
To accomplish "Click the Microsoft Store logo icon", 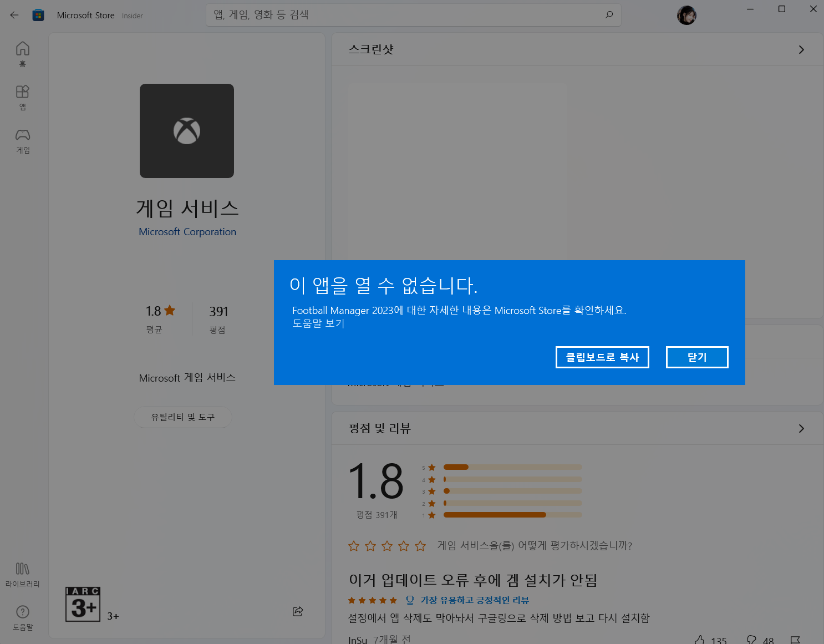I will 38,15.
